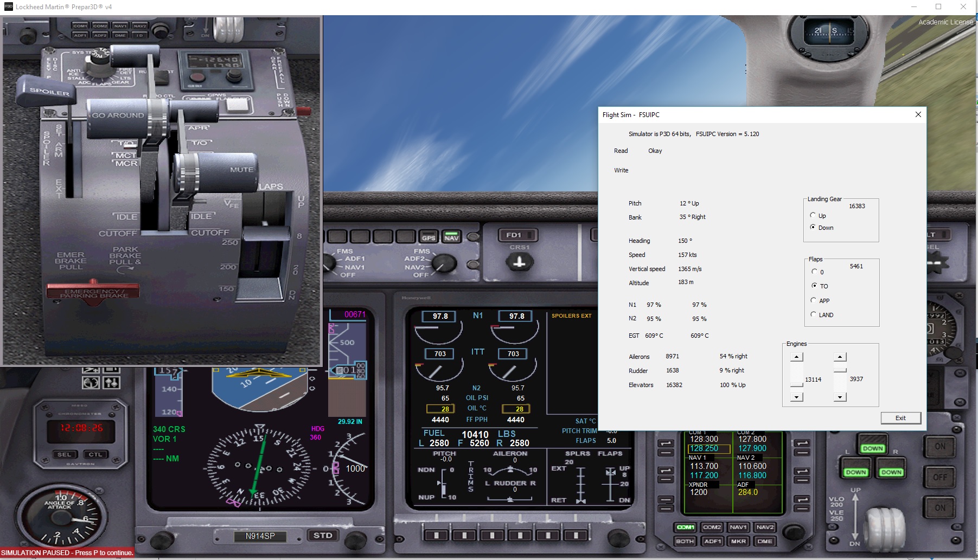Click the SIMULATION PAUSED status message
This screenshot has height=560, width=978.
pyautogui.click(x=67, y=553)
